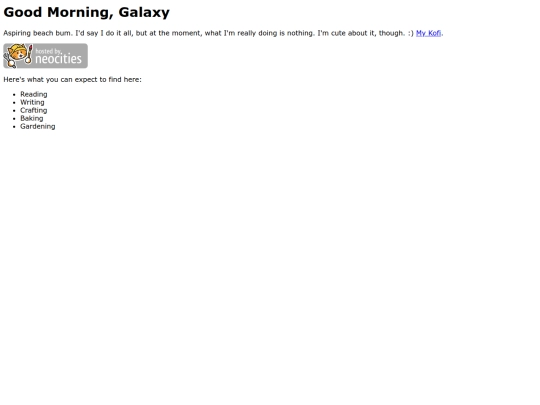The image size is (540, 405).
Task: Click the "Here's what you can expect" line
Action: 72,80
